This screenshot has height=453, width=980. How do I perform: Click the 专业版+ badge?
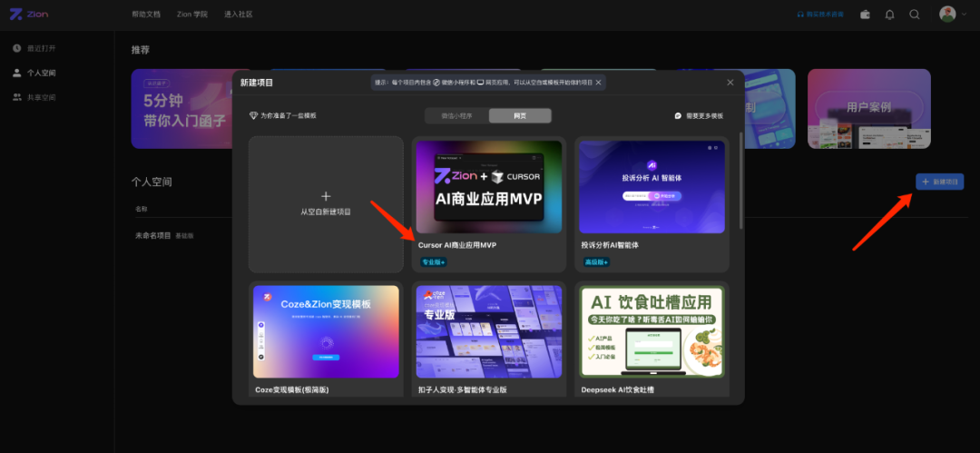[433, 262]
